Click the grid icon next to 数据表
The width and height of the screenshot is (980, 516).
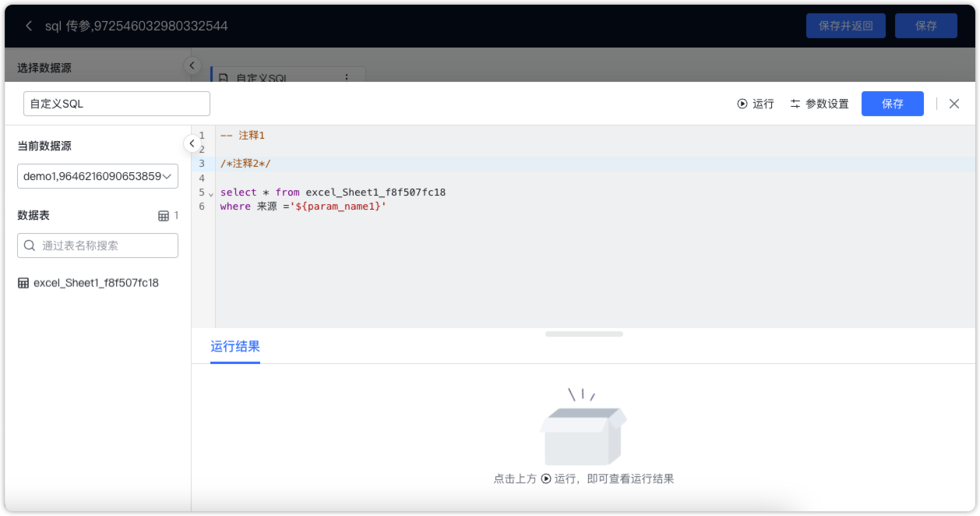[x=163, y=215]
